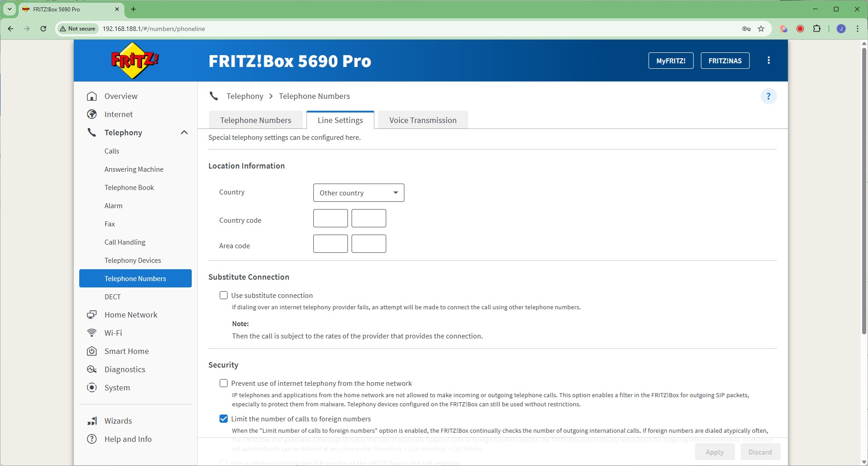Click the second Country code field
The width and height of the screenshot is (868, 466).
pyautogui.click(x=369, y=218)
